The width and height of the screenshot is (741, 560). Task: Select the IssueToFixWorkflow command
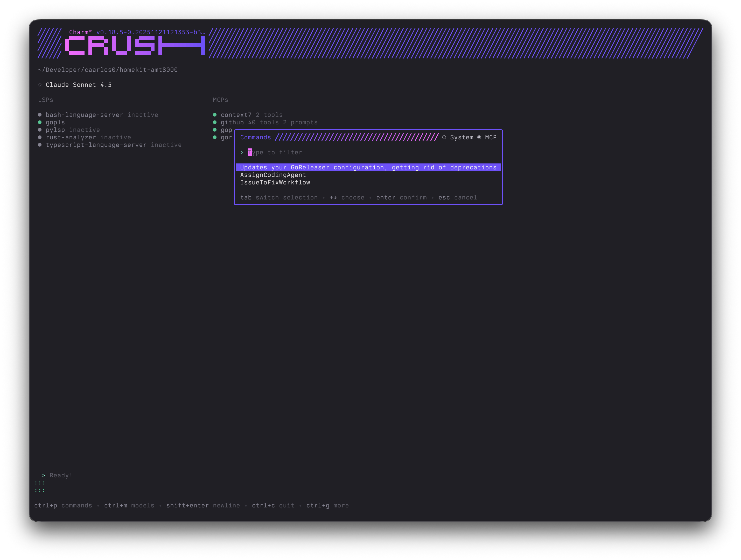tap(275, 182)
